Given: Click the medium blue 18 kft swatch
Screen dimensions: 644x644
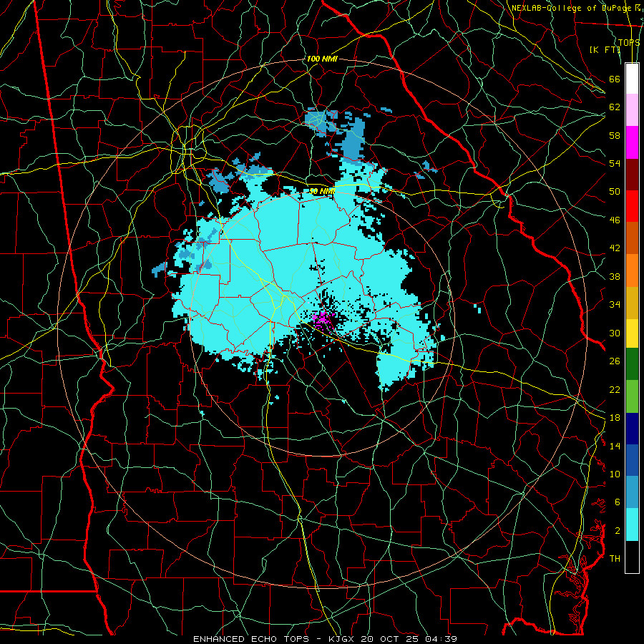Looking at the screenshot, I should click(x=632, y=460).
